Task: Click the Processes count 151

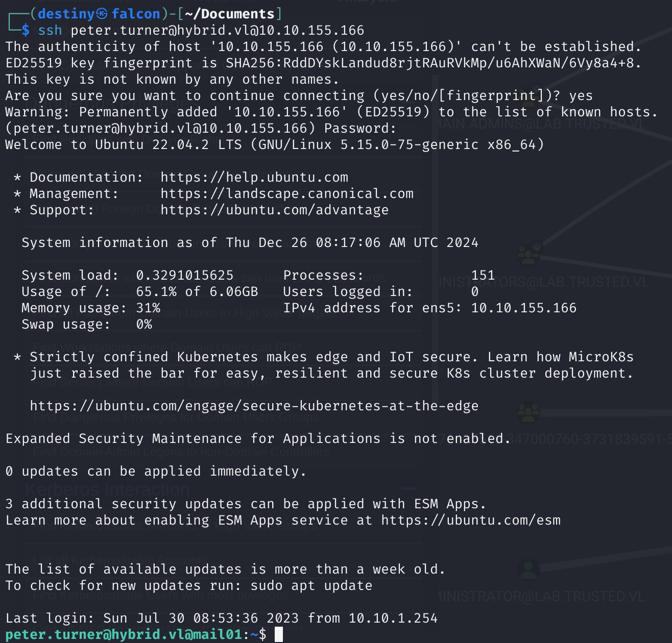Action: click(483, 275)
